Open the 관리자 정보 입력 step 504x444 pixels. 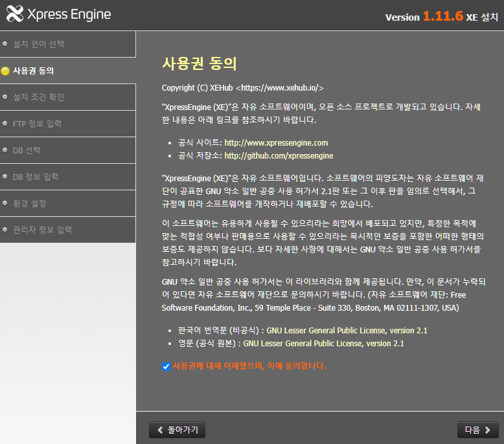click(67, 230)
